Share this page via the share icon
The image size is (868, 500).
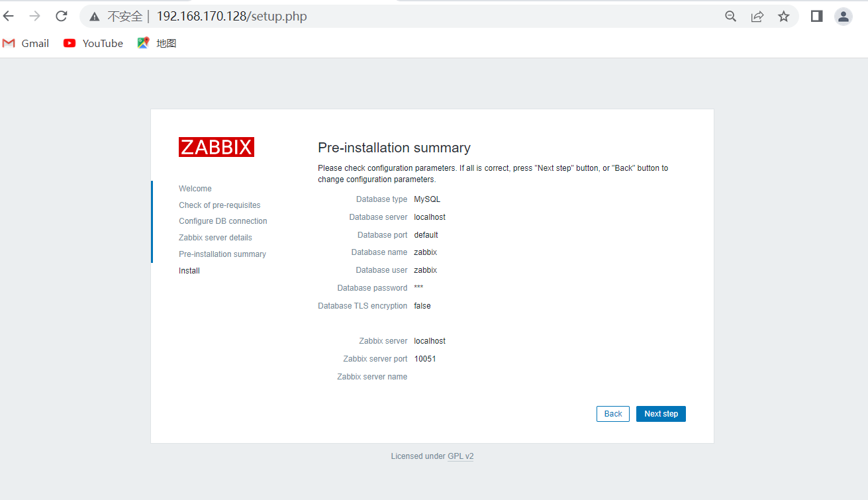pos(757,17)
